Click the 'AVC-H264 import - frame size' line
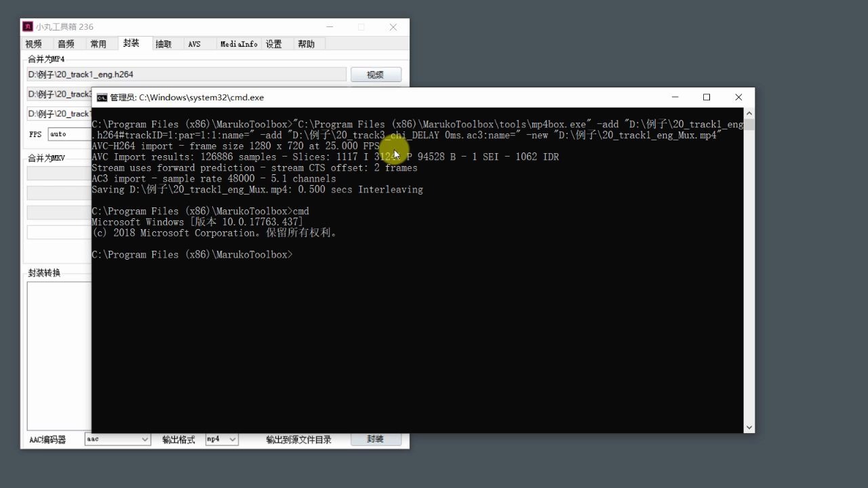868x488 pixels. pos(235,146)
